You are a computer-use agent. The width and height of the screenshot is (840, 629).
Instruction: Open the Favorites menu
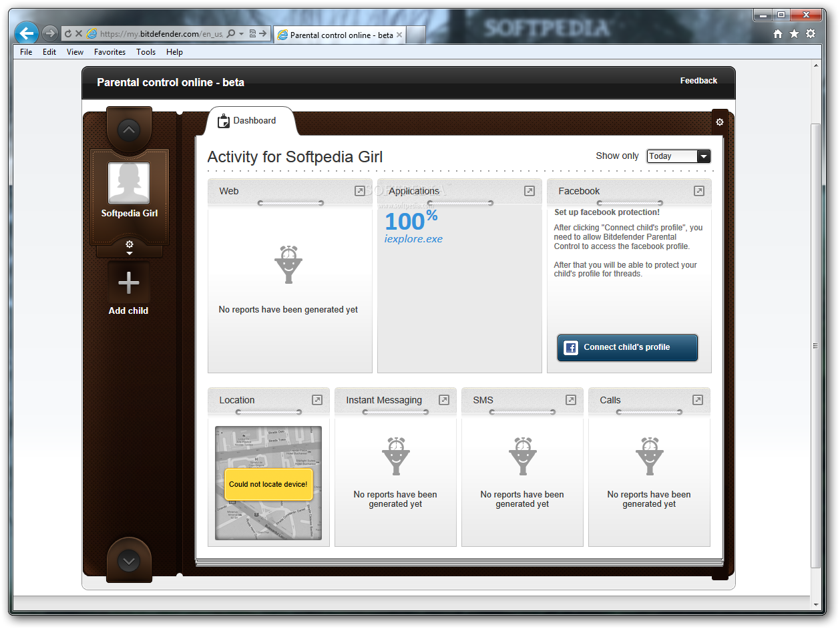tap(110, 52)
